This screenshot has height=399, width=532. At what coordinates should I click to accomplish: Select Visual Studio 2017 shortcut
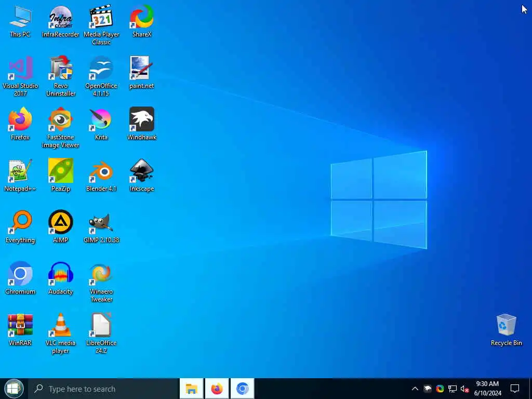click(20, 76)
